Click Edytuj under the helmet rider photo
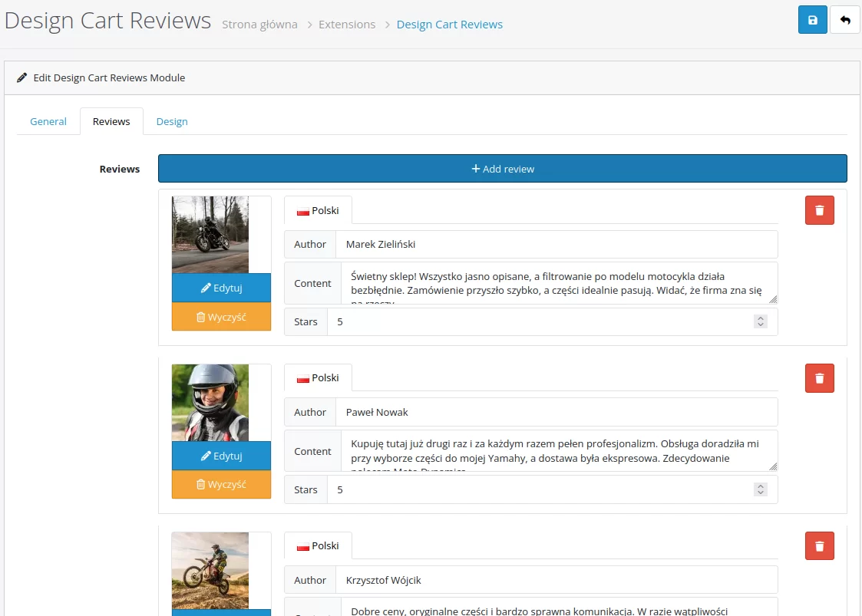 [221, 456]
